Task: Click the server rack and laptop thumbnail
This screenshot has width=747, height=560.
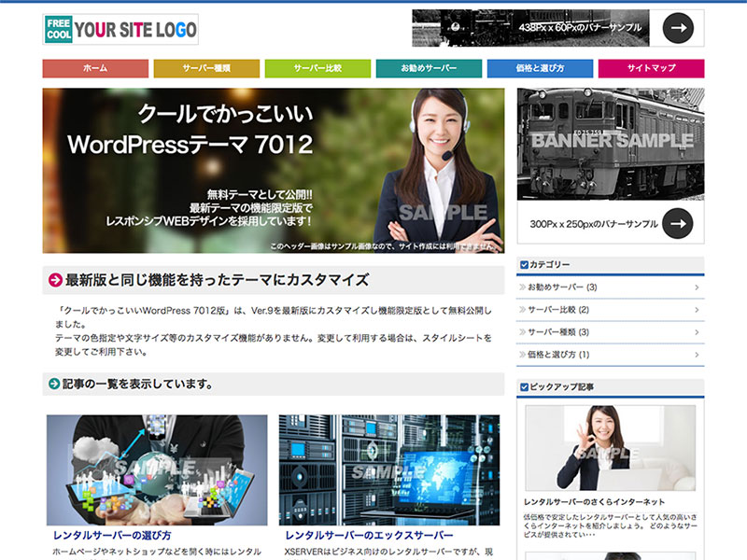Action: point(389,470)
